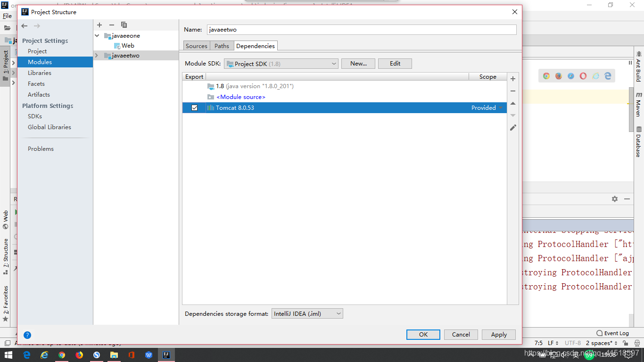Open run panel settings gear icon

click(615, 199)
